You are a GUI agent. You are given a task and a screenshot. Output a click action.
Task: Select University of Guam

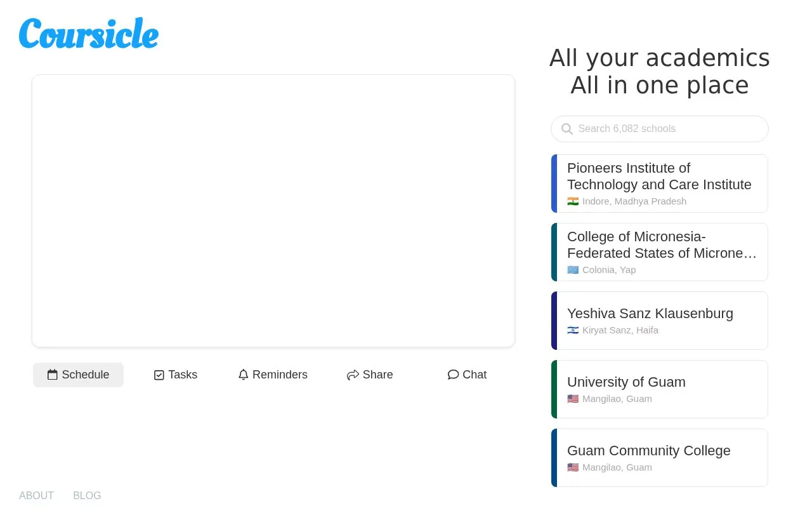coord(660,389)
